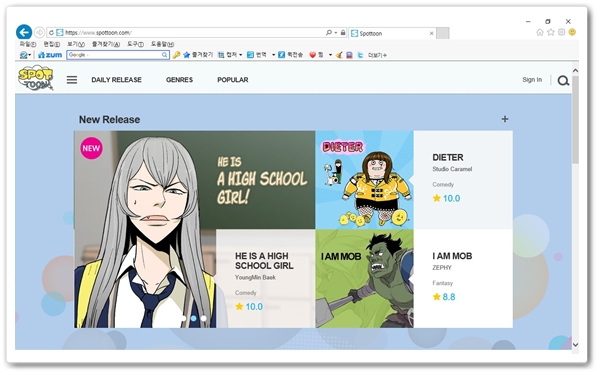600x375 pixels.
Task: Open the HE IS A HIGH SCHOOL GIRL title
Action: [x=264, y=261]
